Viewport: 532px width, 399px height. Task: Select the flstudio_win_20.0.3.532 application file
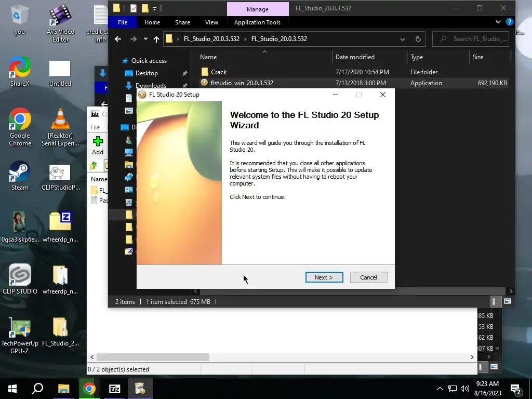pyautogui.click(x=242, y=83)
